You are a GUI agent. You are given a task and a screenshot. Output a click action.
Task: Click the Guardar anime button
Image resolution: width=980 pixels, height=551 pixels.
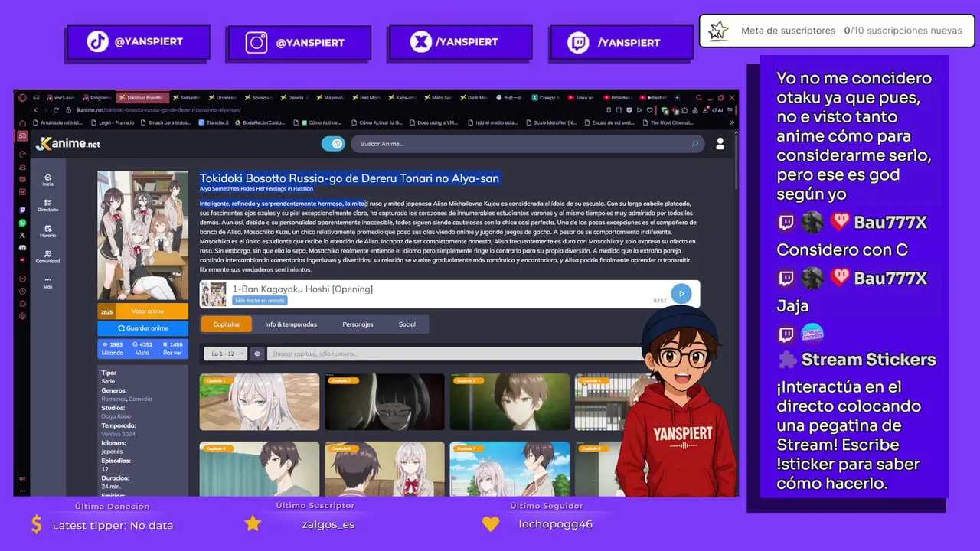(142, 328)
